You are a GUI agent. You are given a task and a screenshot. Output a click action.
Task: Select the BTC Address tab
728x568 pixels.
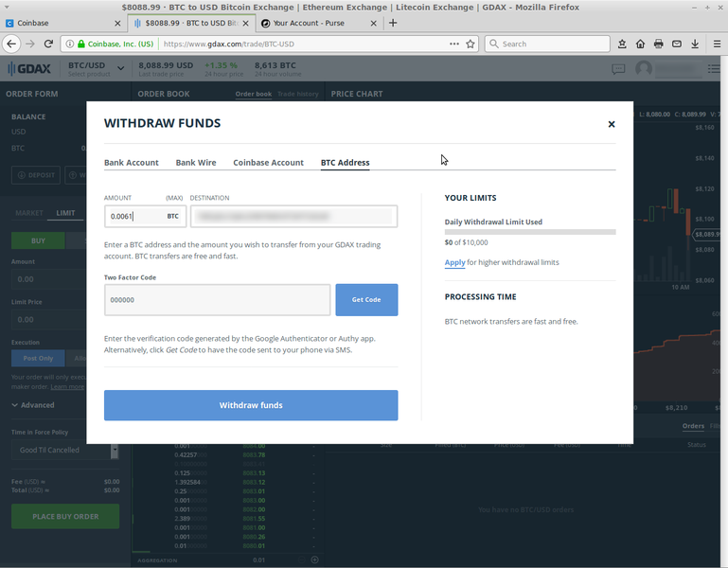pyautogui.click(x=345, y=163)
